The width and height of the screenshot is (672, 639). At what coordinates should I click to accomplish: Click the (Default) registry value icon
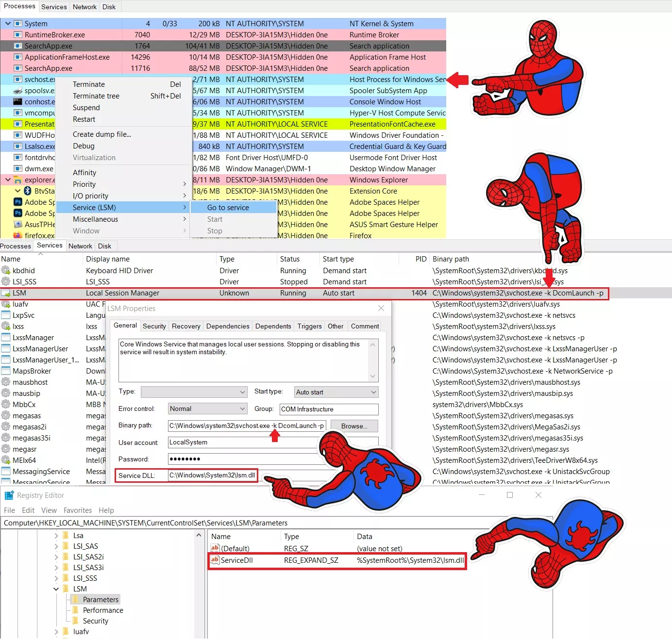click(215, 548)
